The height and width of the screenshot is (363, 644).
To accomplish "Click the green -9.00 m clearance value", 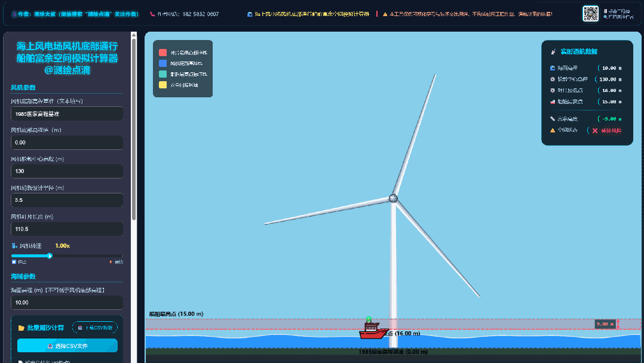I will tap(612, 119).
